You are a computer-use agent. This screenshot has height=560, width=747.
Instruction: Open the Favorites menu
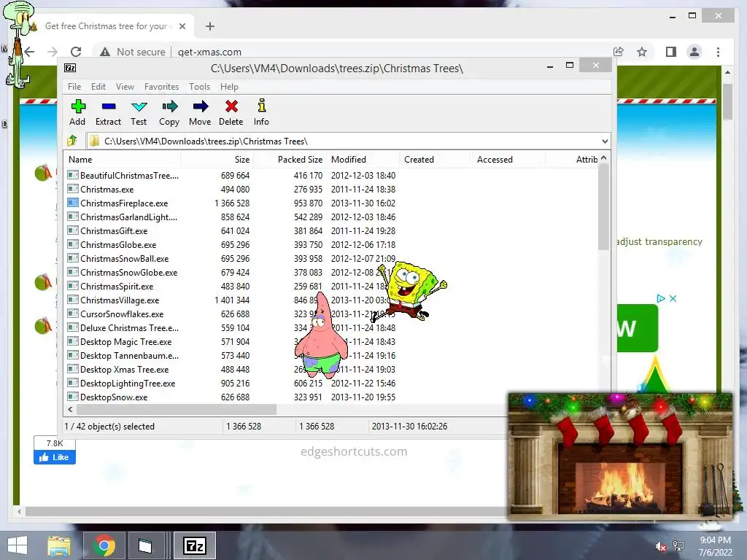[161, 86]
